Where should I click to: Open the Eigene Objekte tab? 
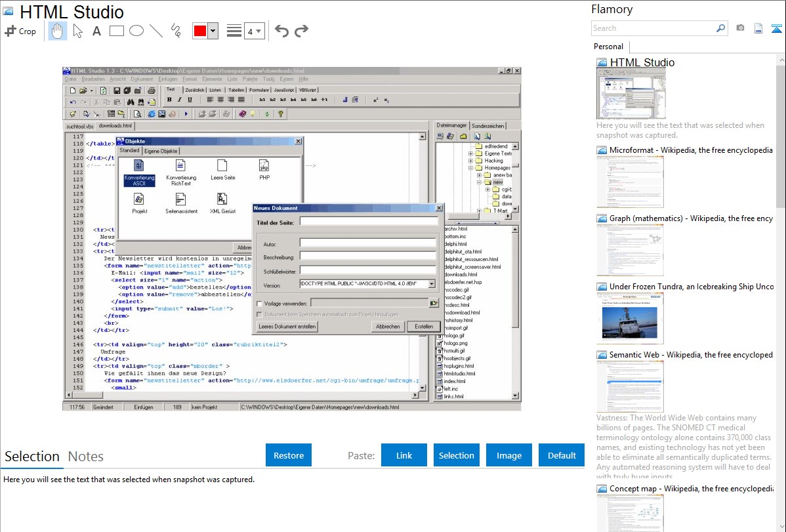[160, 151]
